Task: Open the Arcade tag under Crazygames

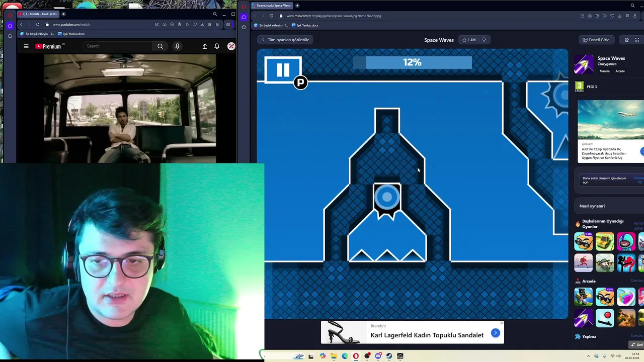Action: (x=620, y=71)
